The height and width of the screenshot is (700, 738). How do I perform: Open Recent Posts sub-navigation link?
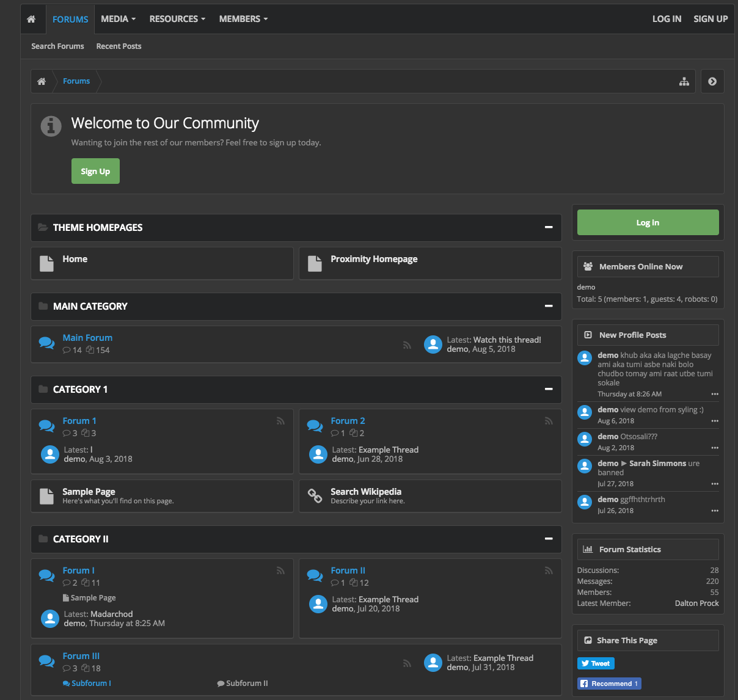point(119,46)
